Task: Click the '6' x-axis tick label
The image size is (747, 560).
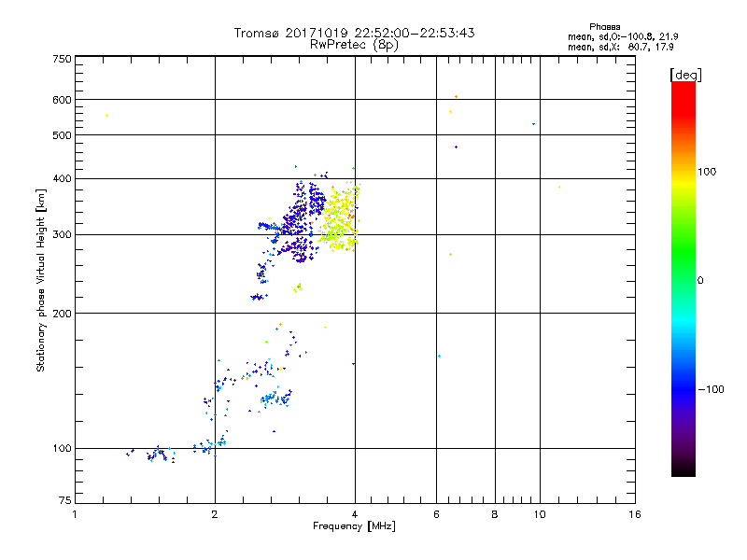Action: click(436, 515)
